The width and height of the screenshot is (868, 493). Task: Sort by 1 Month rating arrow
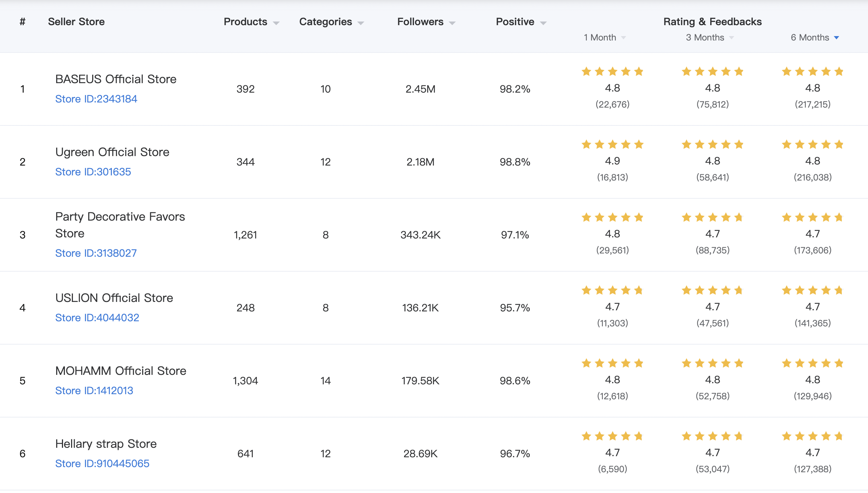[x=623, y=38]
